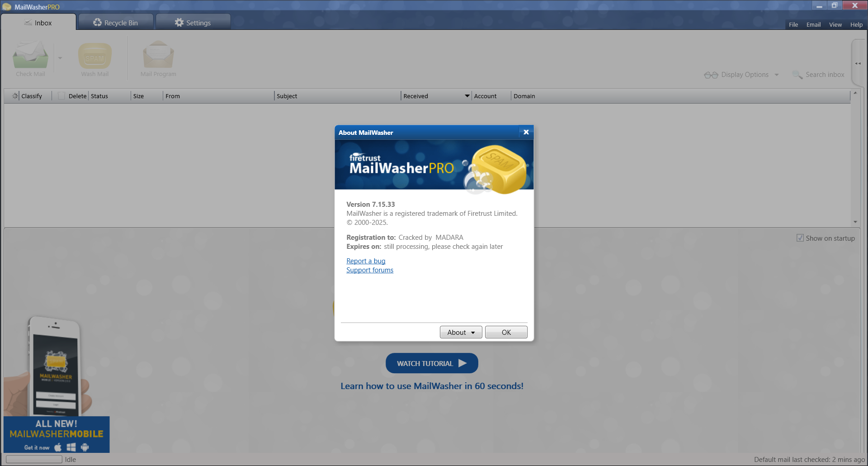Viewport: 868px width, 466px height.
Task: Click the Check Mail icon
Action: coord(30,55)
